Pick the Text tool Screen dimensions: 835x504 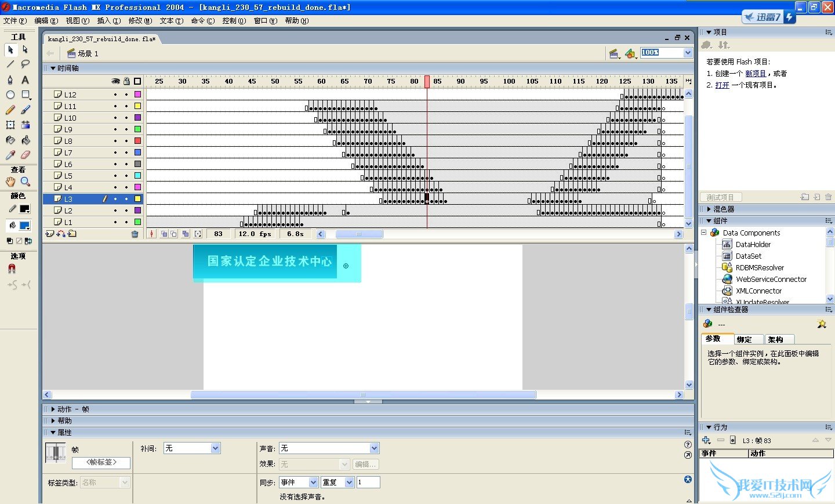click(26, 79)
